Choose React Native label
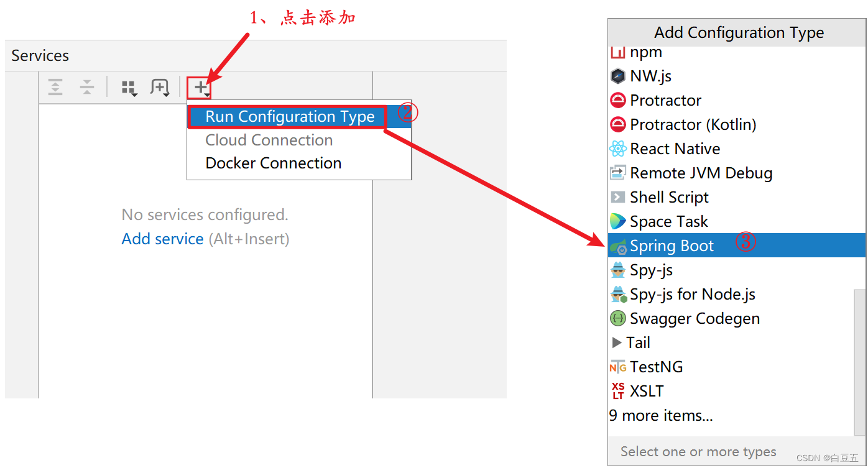This screenshot has width=868, height=468. point(675,149)
